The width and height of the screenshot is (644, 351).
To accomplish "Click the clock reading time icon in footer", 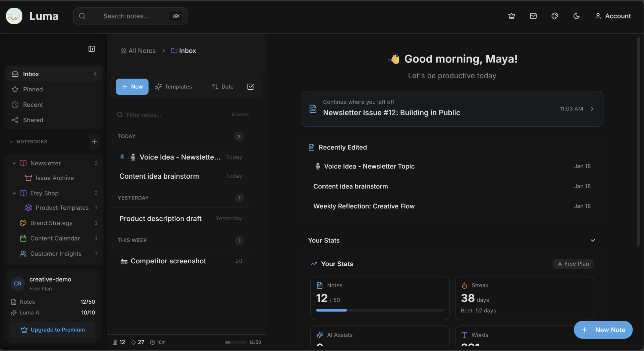I will pos(153,342).
